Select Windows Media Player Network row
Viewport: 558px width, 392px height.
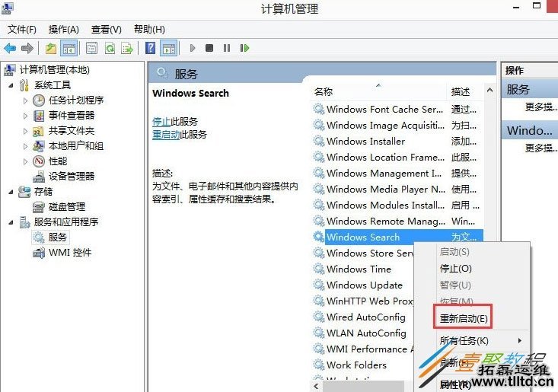pos(397,190)
